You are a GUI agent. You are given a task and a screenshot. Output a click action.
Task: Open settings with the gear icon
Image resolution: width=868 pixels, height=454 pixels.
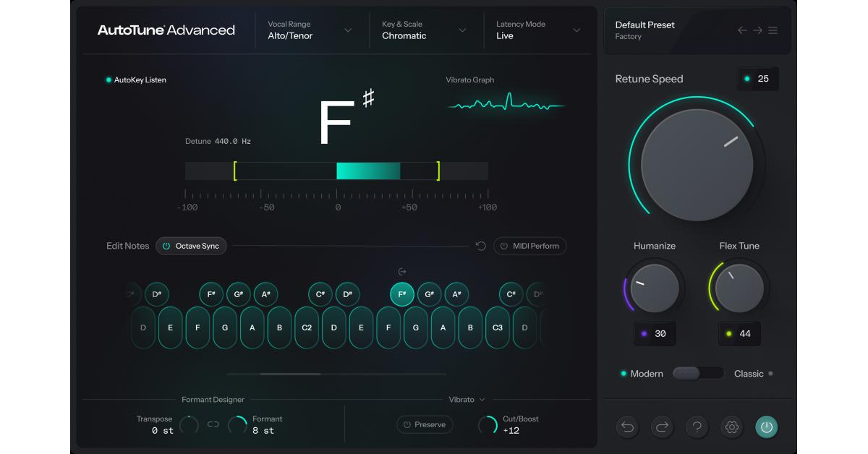point(731,427)
